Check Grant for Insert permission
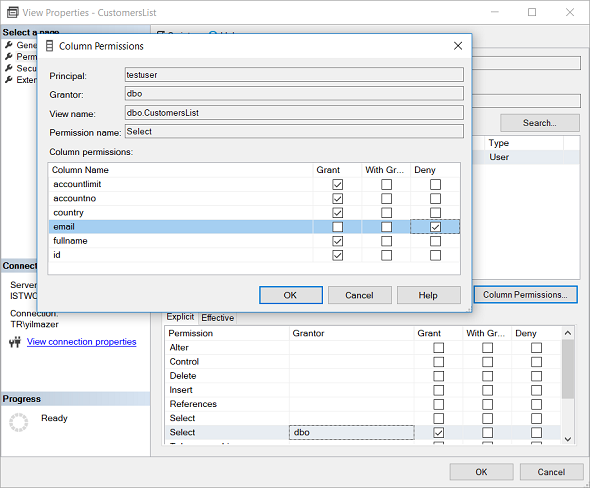Image resolution: width=590 pixels, height=488 pixels. click(438, 390)
